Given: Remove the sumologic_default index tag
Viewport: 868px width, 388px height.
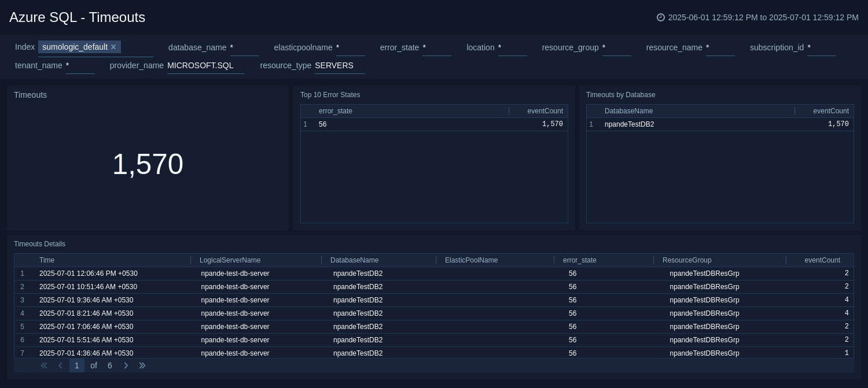Looking at the screenshot, I should tap(113, 47).
